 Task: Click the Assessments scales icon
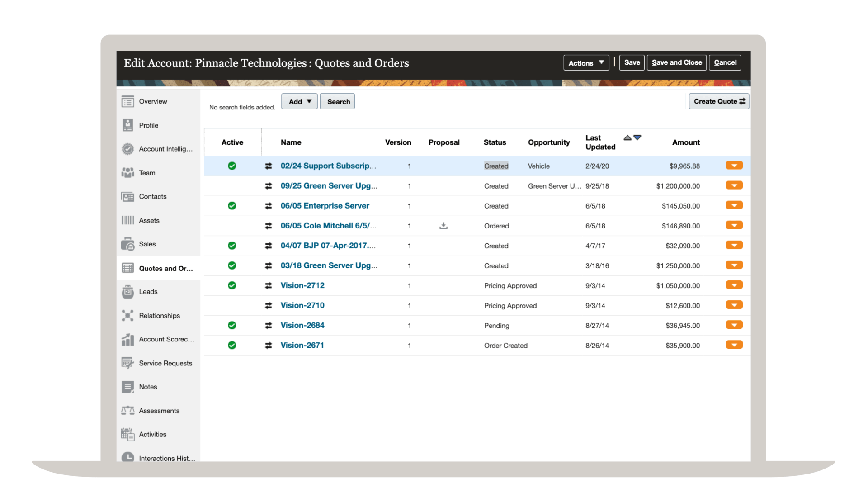[x=127, y=411]
